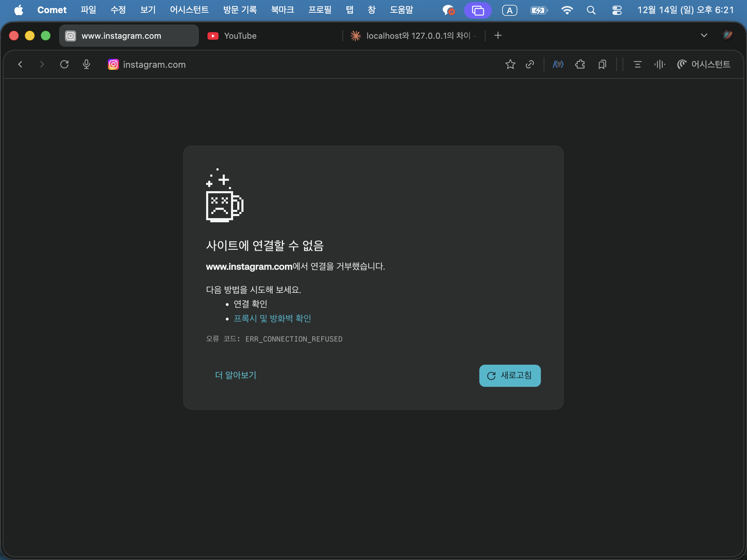Screen dimensions: 747x560
Task: Open the bookmarks panel icon
Action: (x=602, y=64)
